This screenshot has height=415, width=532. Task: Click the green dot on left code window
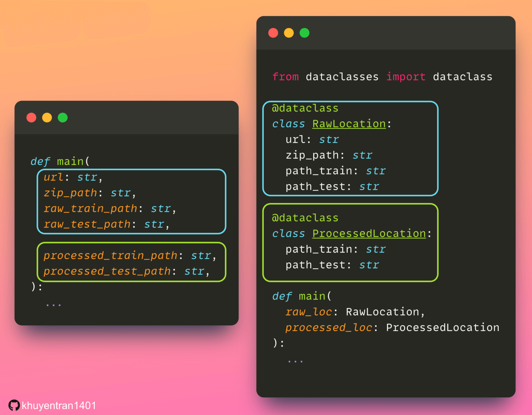tap(63, 118)
